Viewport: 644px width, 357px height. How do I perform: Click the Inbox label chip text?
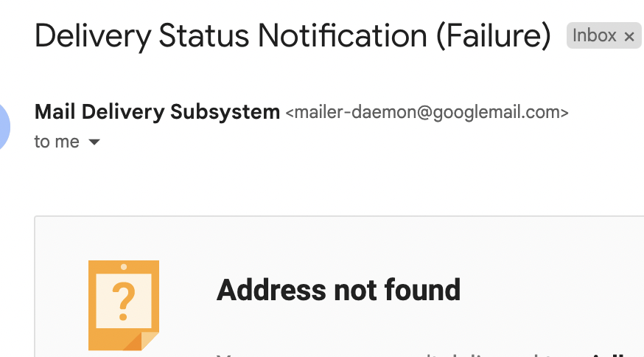tap(594, 35)
